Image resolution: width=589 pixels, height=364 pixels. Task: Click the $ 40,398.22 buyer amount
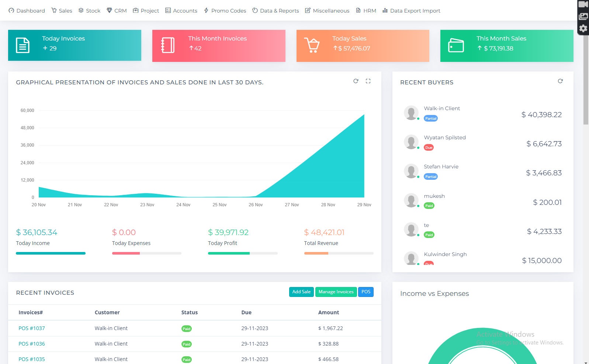pyautogui.click(x=541, y=115)
